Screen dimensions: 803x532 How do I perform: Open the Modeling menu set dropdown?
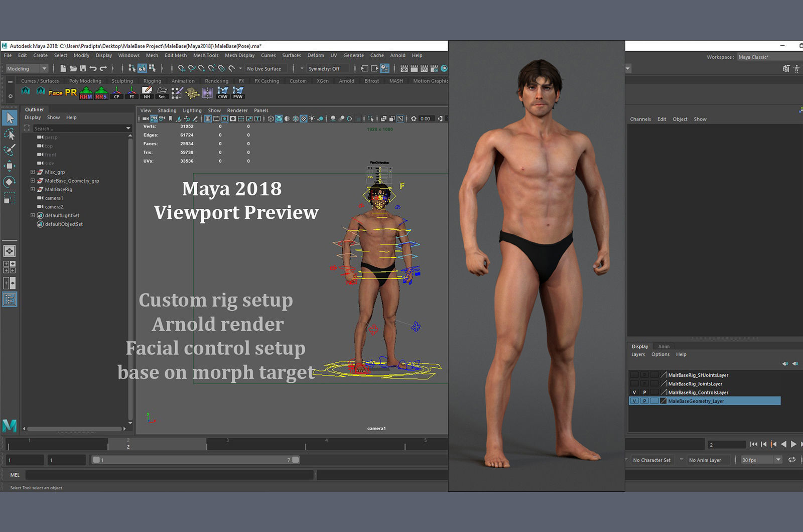tap(27, 69)
